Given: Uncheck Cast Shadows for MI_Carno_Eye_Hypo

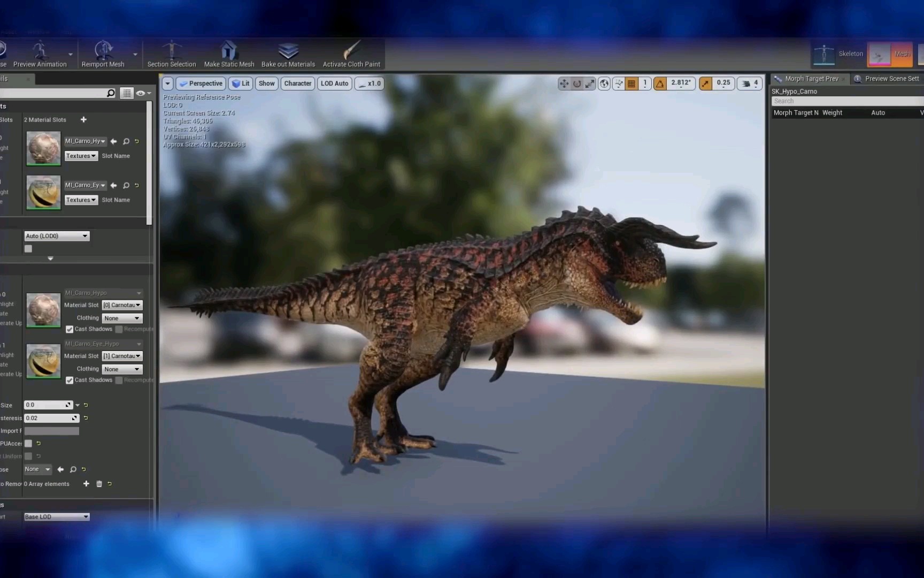Looking at the screenshot, I should tap(70, 380).
